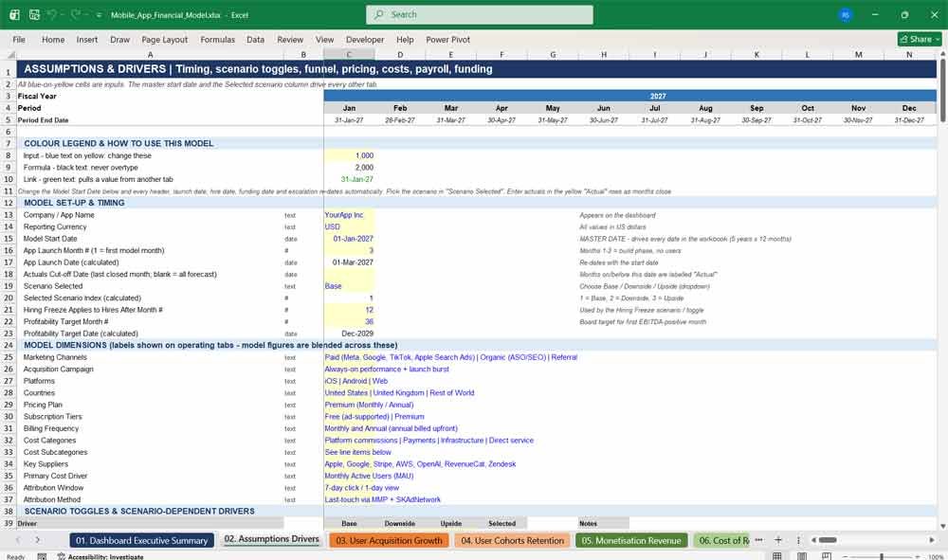Image resolution: width=948 pixels, height=560 pixels.
Task: Select the Scenario Selected cell showing Base
Action: click(349, 286)
